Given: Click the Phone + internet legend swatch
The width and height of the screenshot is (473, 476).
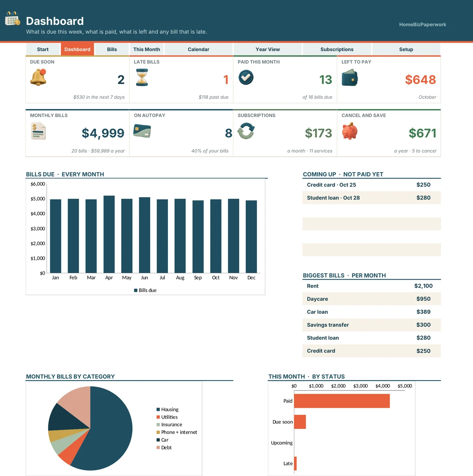Looking at the screenshot, I should [x=158, y=432].
